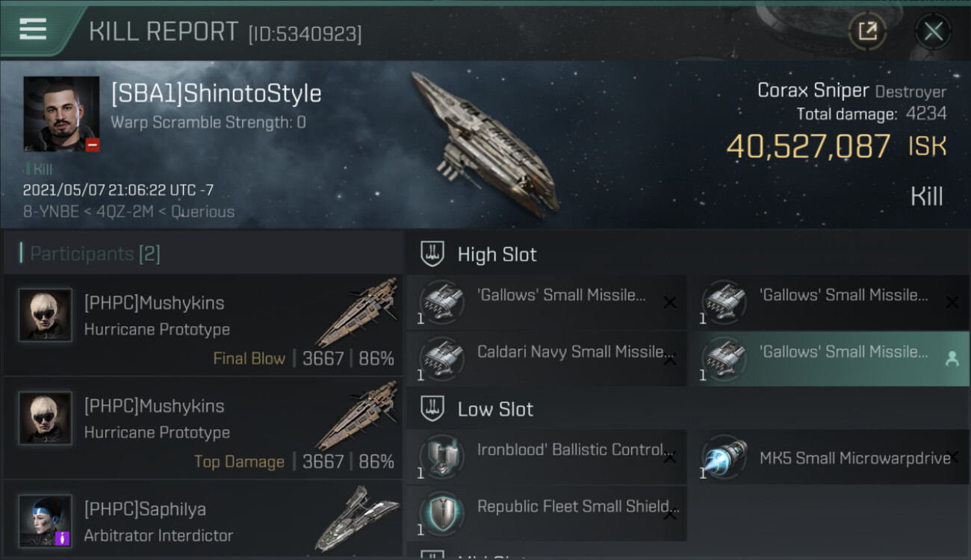
Task: Click the share kill report icon
Action: pyautogui.click(x=867, y=31)
